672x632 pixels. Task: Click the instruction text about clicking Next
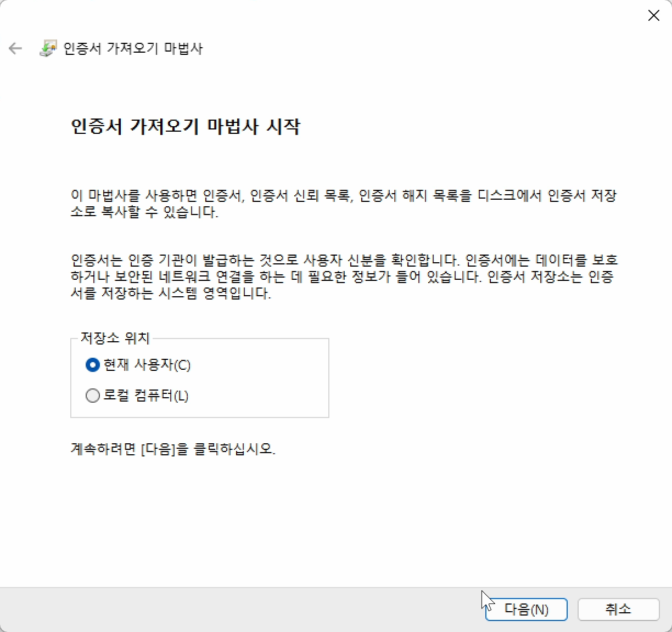[174, 449]
